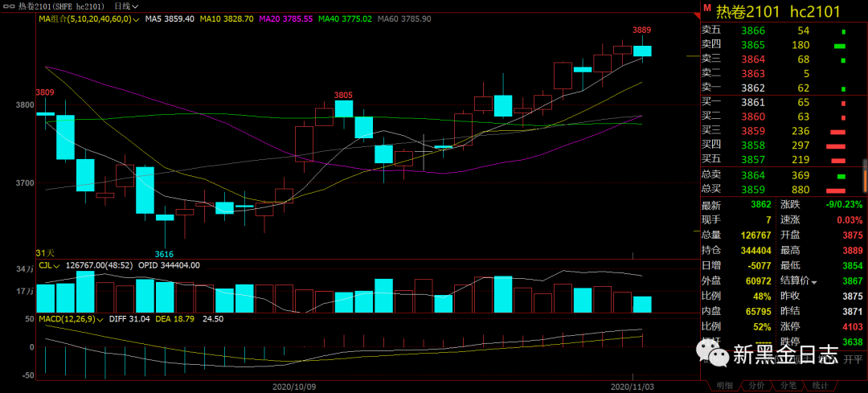Switch to the 明细 tab

[x=724, y=385]
